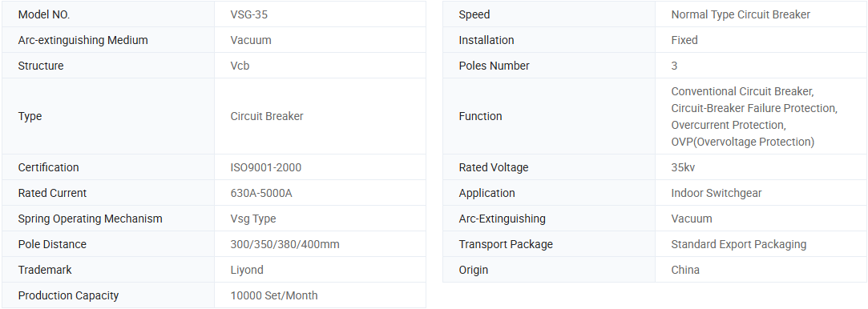Click the Transport Package label

pyautogui.click(x=506, y=244)
